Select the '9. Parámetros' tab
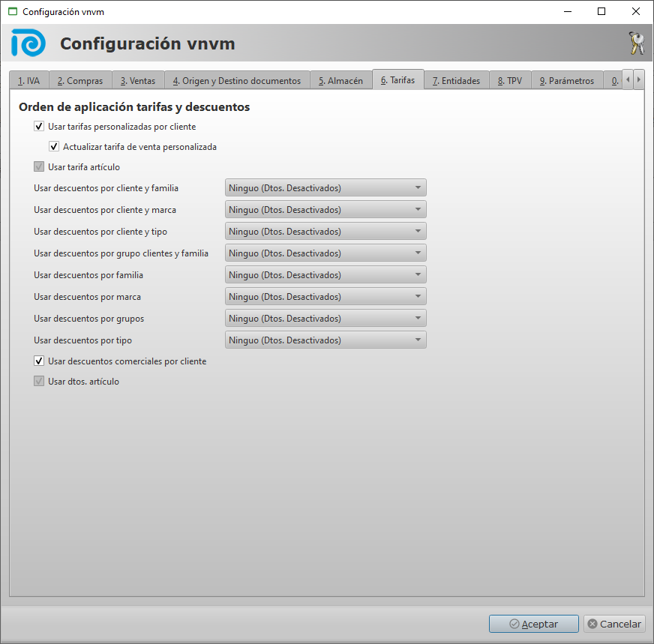 (x=567, y=81)
